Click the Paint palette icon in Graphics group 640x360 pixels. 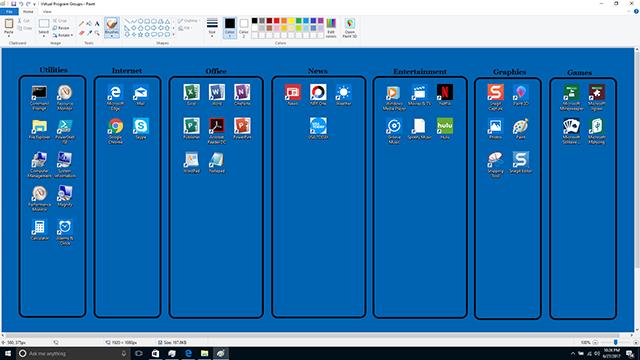(x=520, y=126)
